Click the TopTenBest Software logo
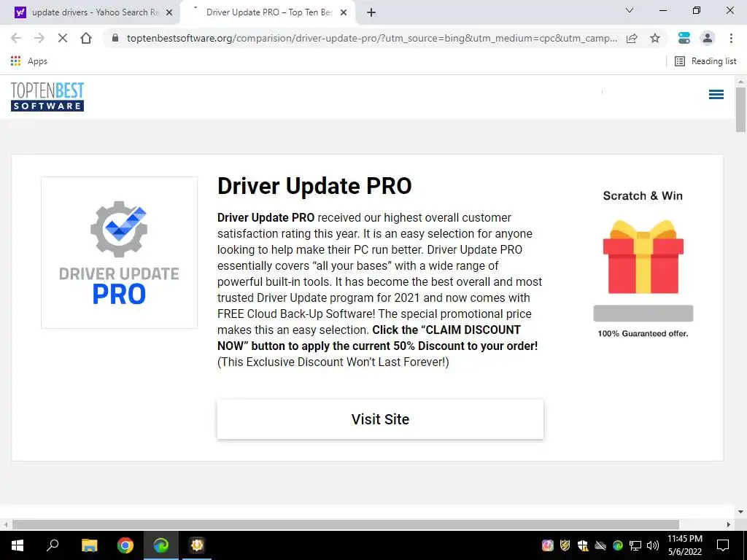Image resolution: width=747 pixels, height=560 pixels. click(x=47, y=97)
